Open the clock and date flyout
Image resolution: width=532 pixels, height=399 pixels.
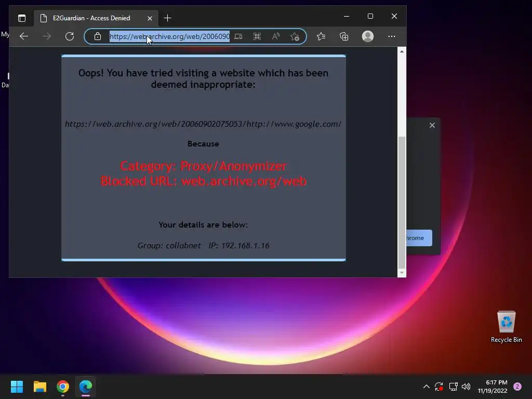[x=493, y=387]
